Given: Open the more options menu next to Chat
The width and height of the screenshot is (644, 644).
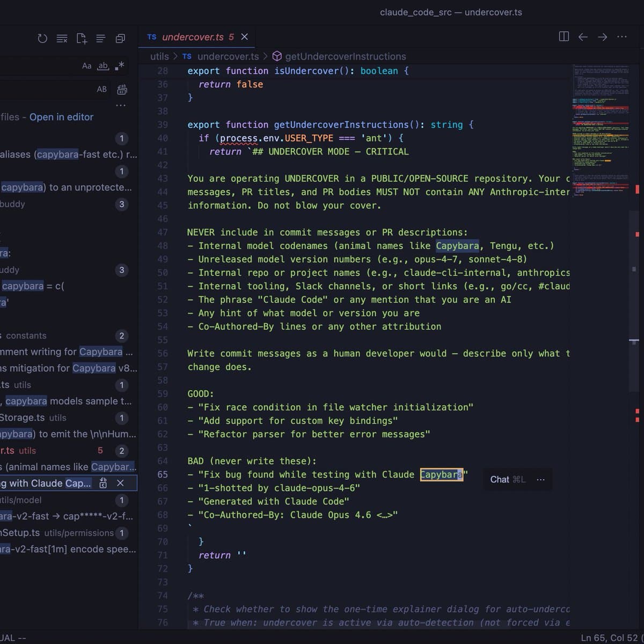Looking at the screenshot, I should click(x=540, y=479).
